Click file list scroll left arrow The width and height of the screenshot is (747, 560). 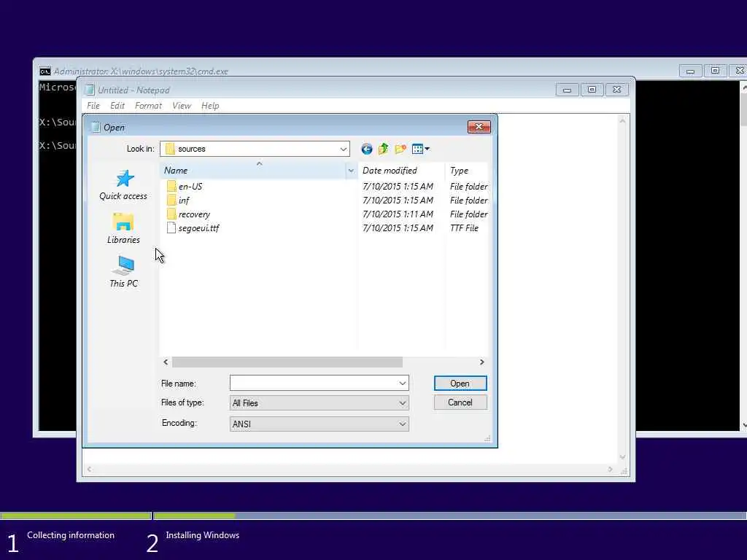tap(166, 362)
